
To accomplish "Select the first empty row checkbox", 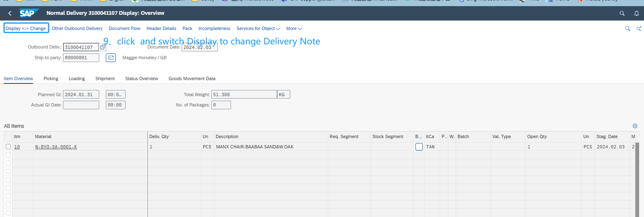I will [8, 155].
